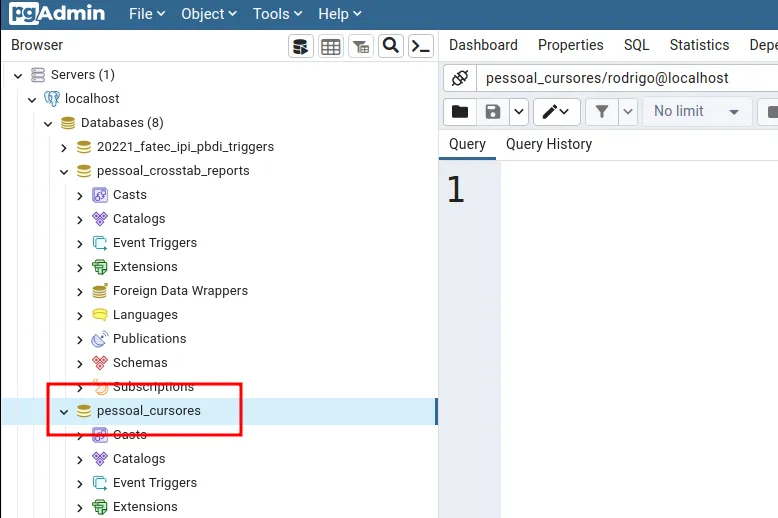The image size is (778, 518).
Task: Expand the Publications node
Action: pos(80,340)
